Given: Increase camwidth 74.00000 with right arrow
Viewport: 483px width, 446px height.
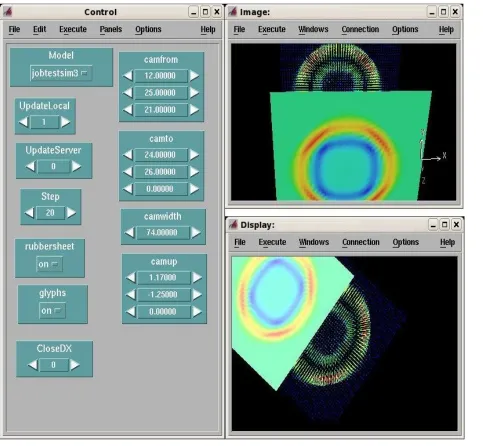Looking at the screenshot, I should click(x=196, y=232).
